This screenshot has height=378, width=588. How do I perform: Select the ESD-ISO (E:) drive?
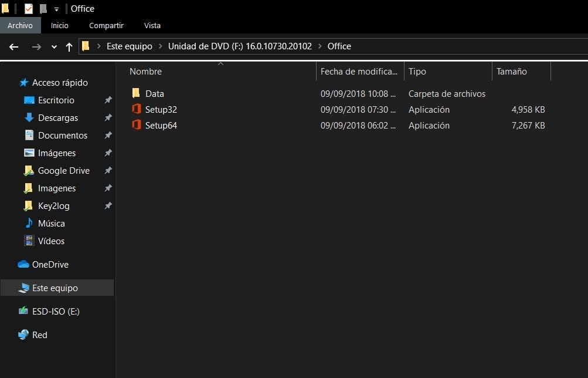[55, 311]
